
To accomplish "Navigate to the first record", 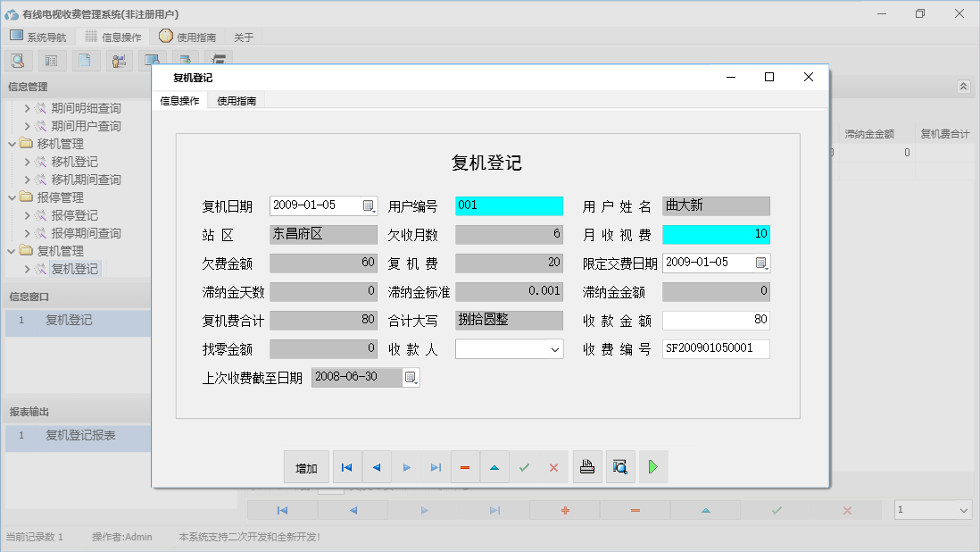I will pos(347,466).
